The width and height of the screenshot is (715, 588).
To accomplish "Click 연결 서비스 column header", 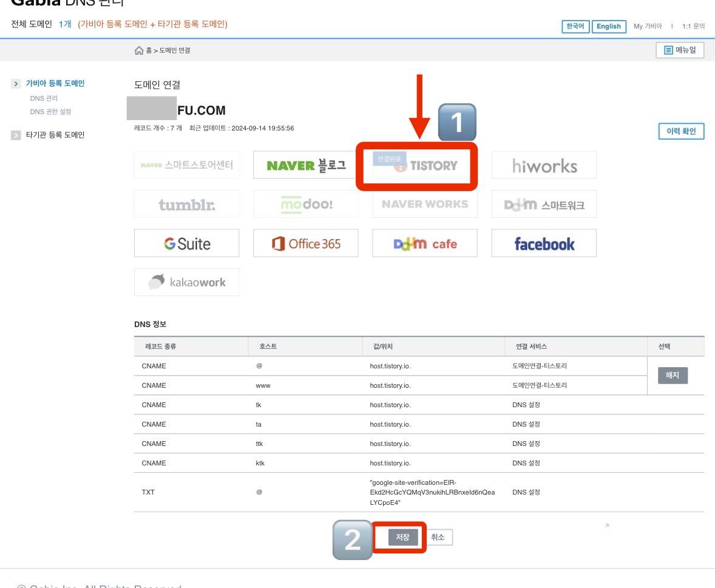I will [531, 346].
